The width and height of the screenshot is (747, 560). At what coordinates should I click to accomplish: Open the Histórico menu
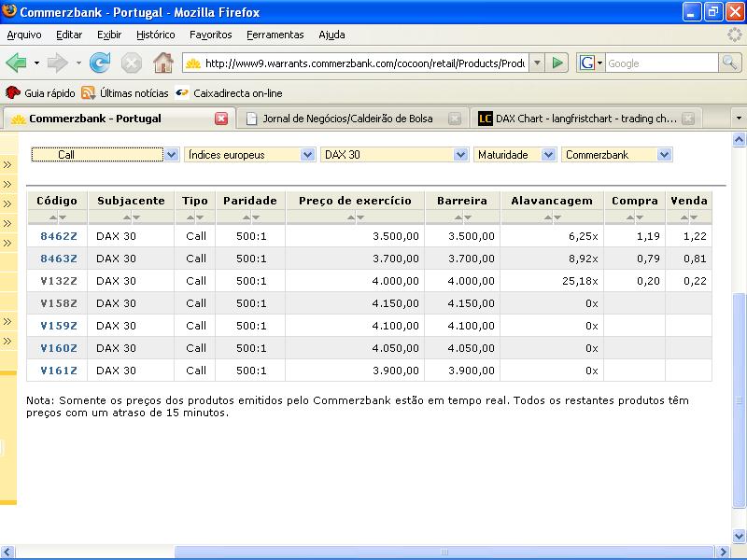155,35
